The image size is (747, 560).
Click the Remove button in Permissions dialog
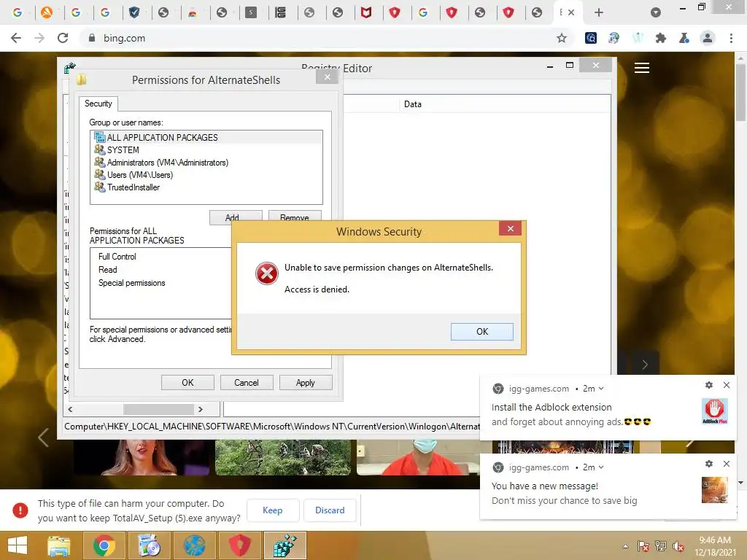(x=295, y=217)
